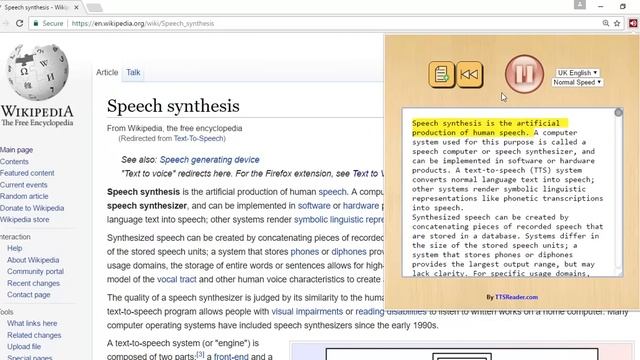Click the TTSReader extension icon in toolbar
Screen dimensions: 640x360
click(x=633, y=23)
